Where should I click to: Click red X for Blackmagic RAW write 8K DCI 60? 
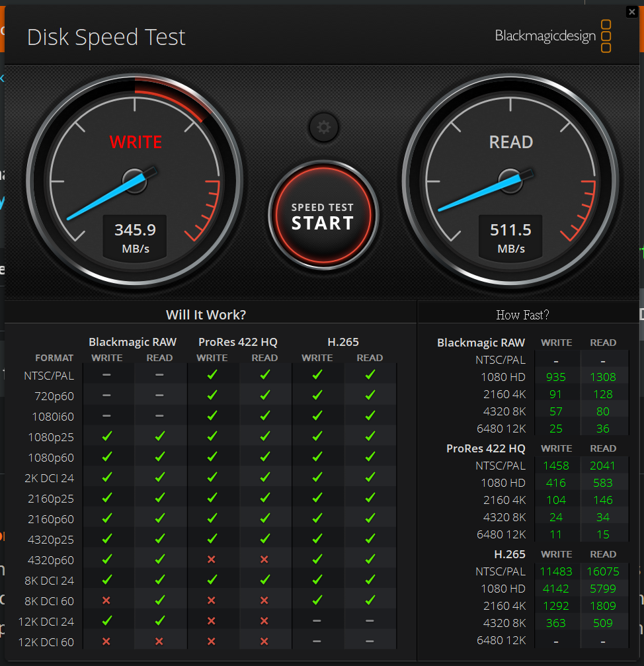coord(106,601)
